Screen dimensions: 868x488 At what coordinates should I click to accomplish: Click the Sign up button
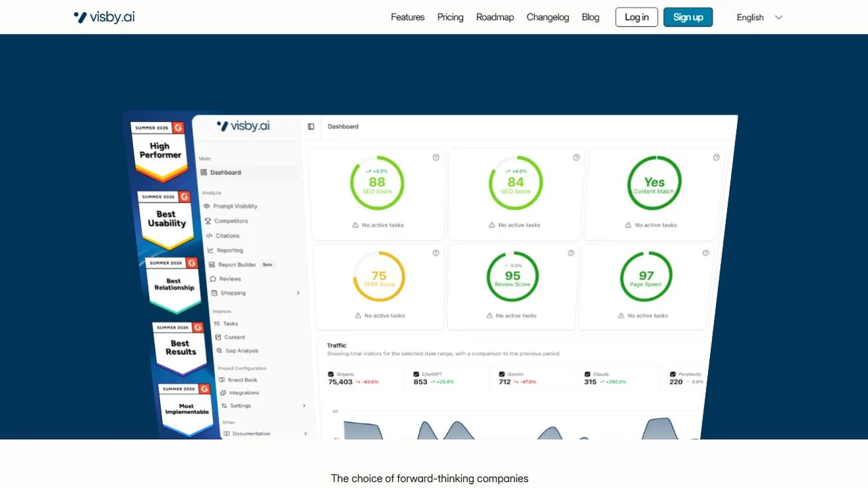688,17
